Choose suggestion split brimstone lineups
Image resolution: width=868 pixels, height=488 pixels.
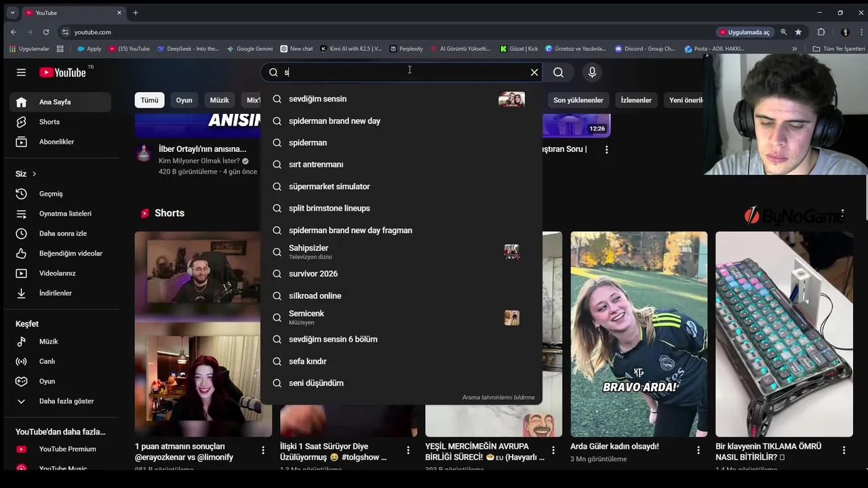(x=401, y=208)
